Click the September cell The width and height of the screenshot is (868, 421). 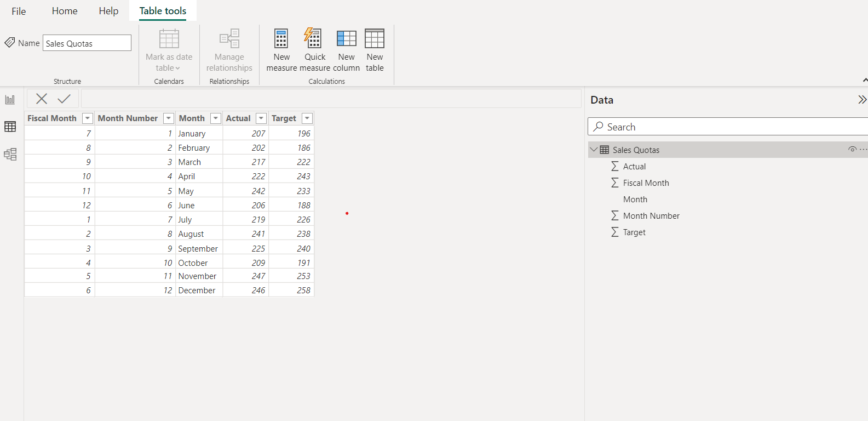pos(199,248)
